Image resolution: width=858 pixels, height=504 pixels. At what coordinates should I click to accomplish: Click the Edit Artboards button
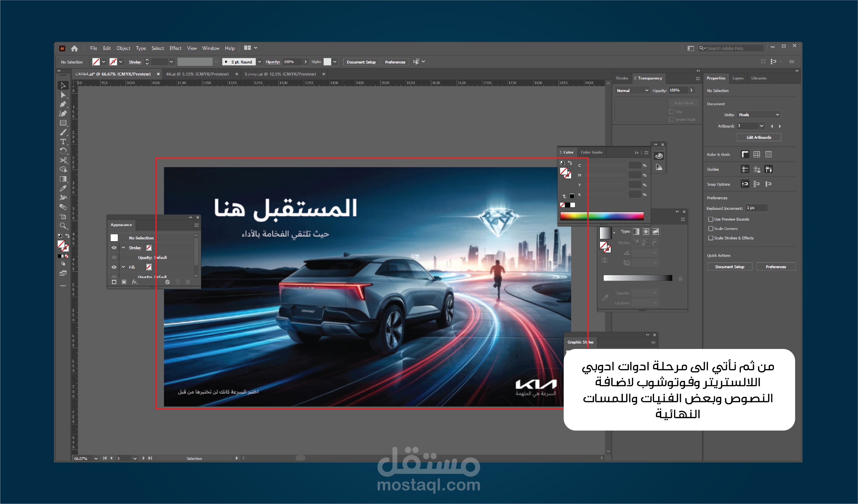[x=759, y=138]
